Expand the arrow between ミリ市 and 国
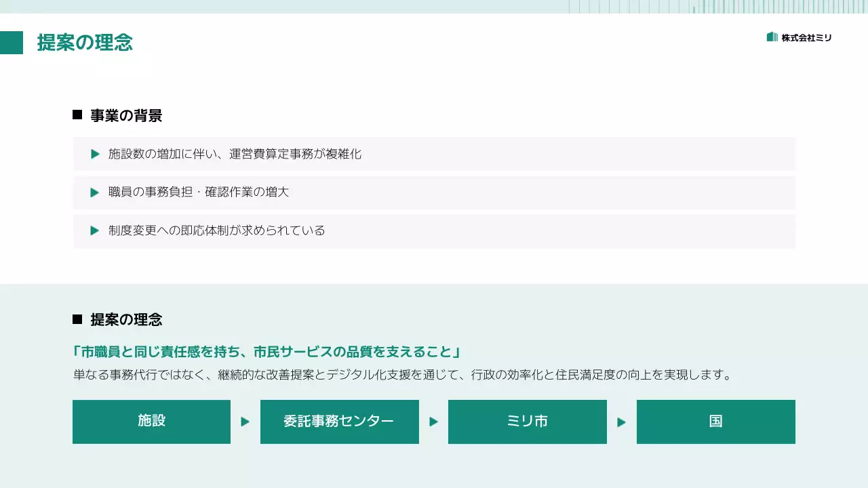868x488 pixels. point(621,422)
